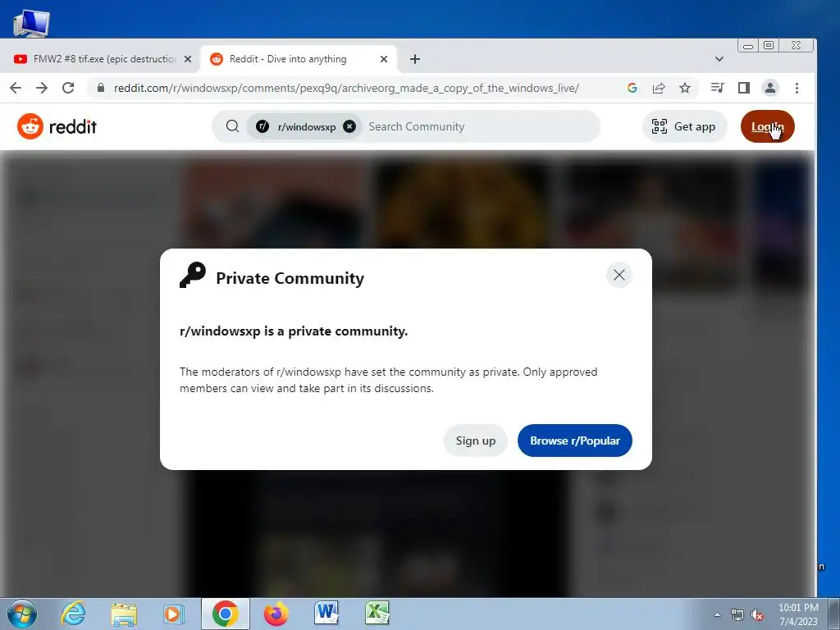Open the Google search icon in address bar
The height and width of the screenshot is (630, 840).
tap(632, 88)
